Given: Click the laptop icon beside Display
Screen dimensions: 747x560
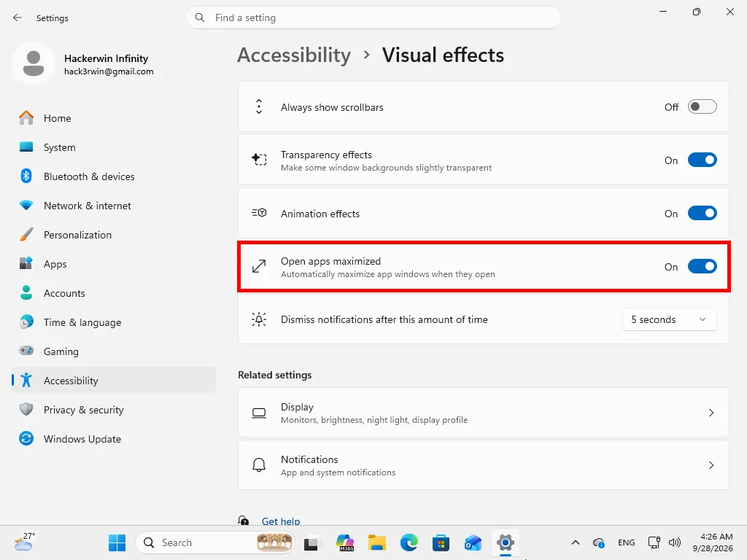Looking at the screenshot, I should point(259,413).
